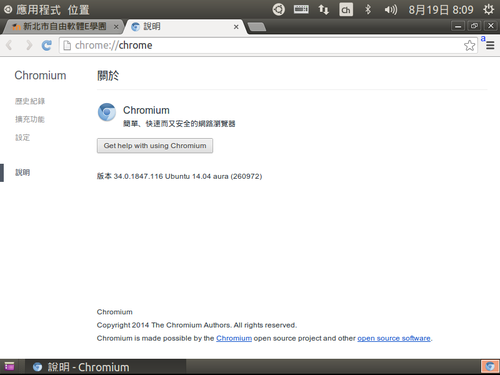The width and height of the screenshot is (500, 375).
Task: Bookmark this page with the star icon
Action: [x=469, y=45]
